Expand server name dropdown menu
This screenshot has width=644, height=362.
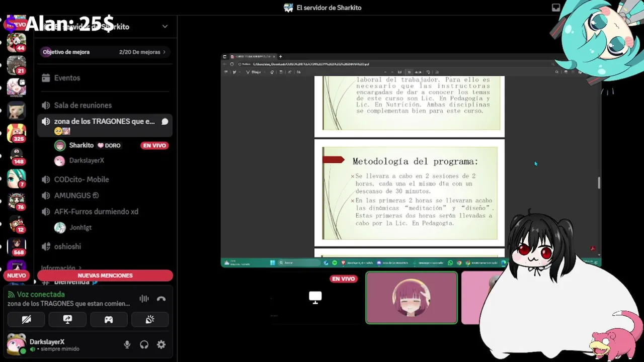(x=165, y=27)
